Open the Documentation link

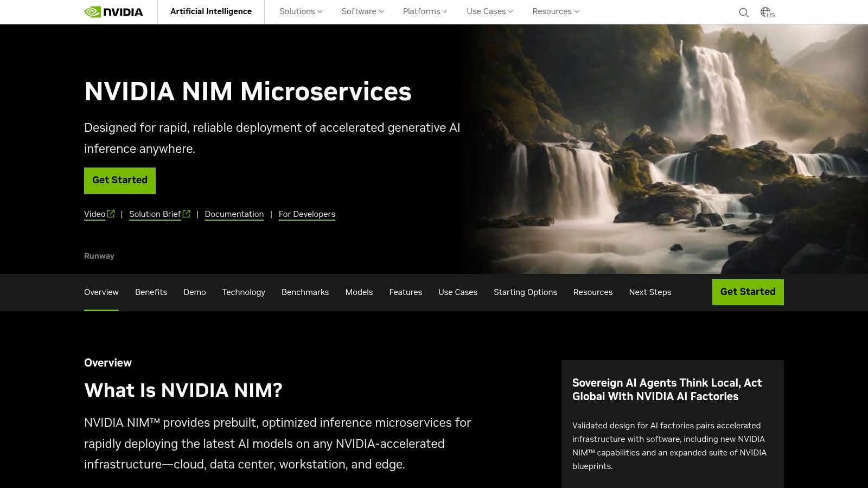coord(234,214)
